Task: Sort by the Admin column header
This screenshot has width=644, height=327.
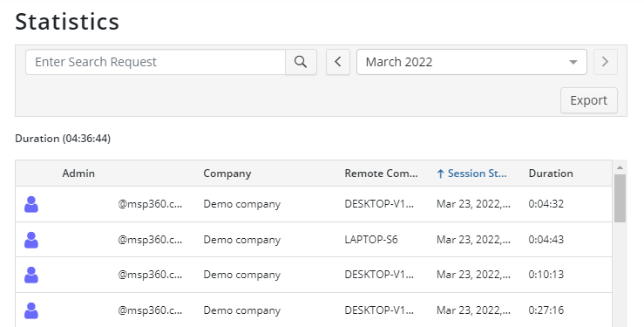Action: 78,174
